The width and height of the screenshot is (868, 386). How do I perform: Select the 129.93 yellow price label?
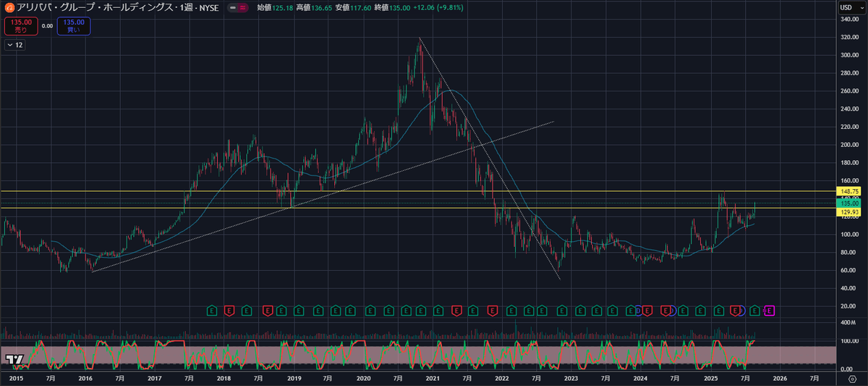pyautogui.click(x=847, y=211)
